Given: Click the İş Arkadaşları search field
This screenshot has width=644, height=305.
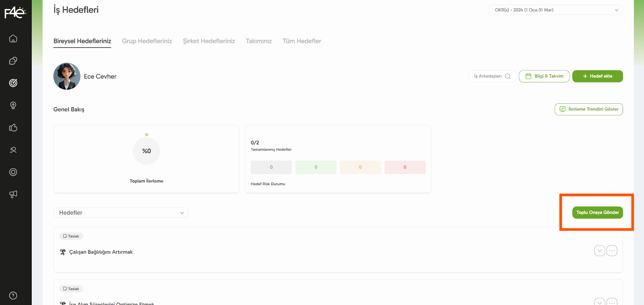Looking at the screenshot, I should coord(492,76).
